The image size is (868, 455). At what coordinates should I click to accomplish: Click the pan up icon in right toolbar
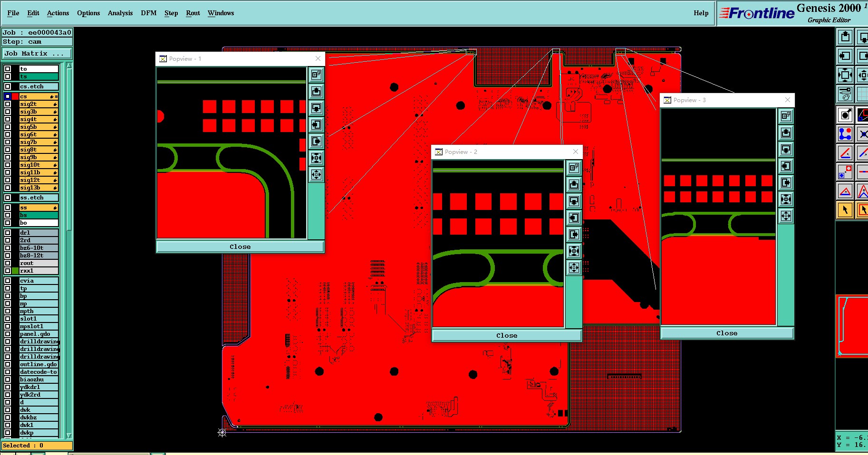(x=845, y=37)
